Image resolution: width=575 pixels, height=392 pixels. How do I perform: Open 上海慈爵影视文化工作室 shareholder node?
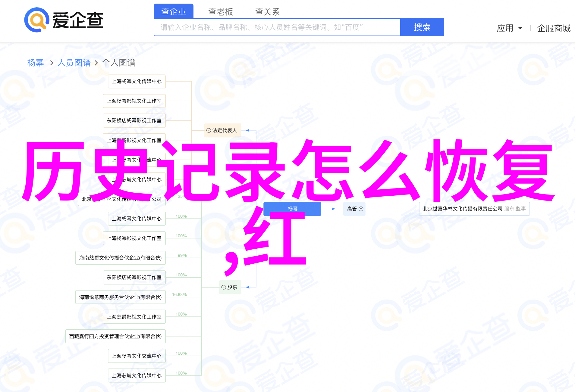(x=134, y=317)
